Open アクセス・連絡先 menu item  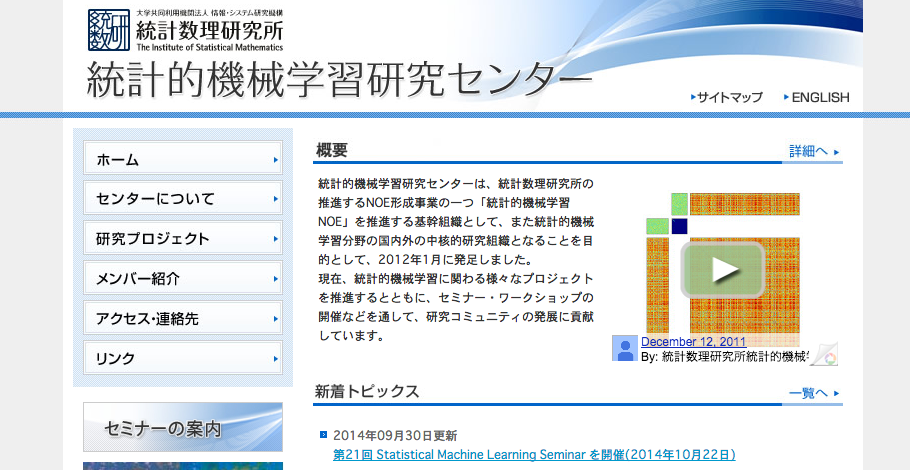(183, 318)
